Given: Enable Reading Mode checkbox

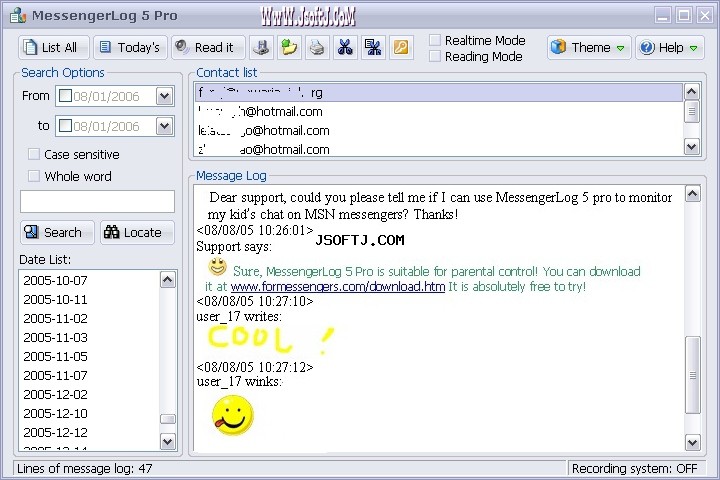Looking at the screenshot, I should (x=434, y=56).
